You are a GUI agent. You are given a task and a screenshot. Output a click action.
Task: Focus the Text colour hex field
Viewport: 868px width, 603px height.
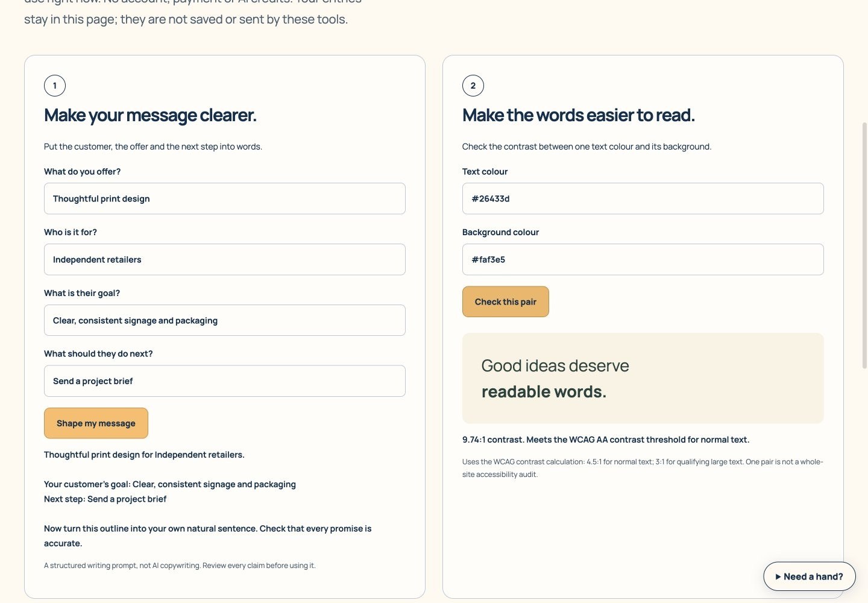tap(643, 198)
